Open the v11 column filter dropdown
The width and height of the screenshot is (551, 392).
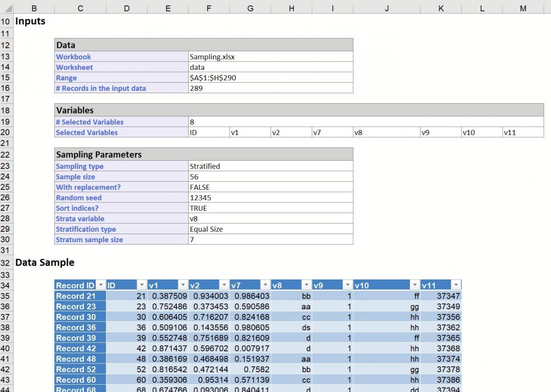(456, 285)
